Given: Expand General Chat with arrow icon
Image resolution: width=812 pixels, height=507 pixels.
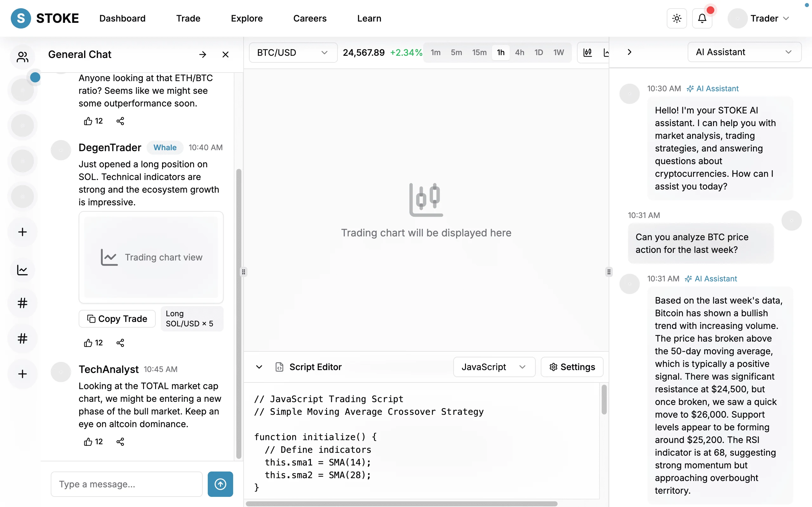Looking at the screenshot, I should [202, 54].
